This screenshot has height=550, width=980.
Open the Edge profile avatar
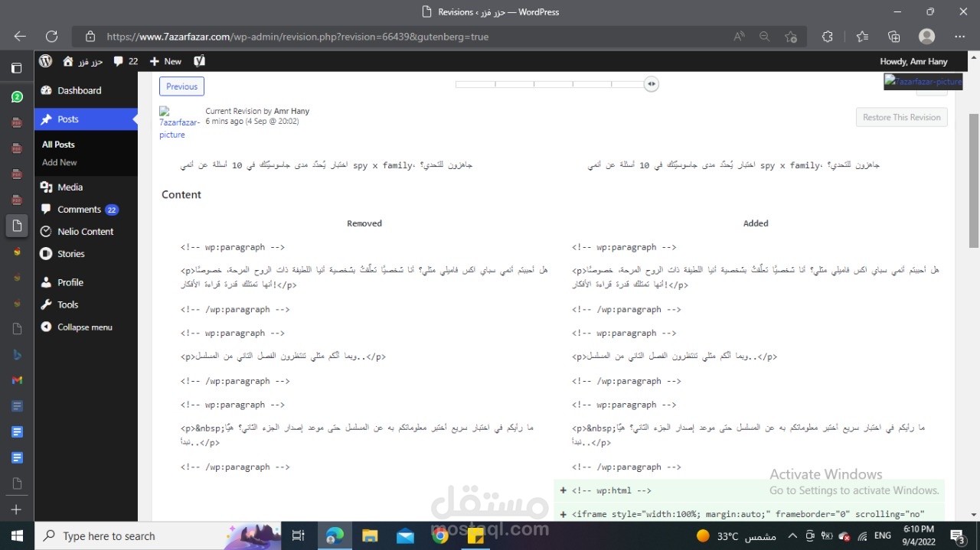coord(927,36)
